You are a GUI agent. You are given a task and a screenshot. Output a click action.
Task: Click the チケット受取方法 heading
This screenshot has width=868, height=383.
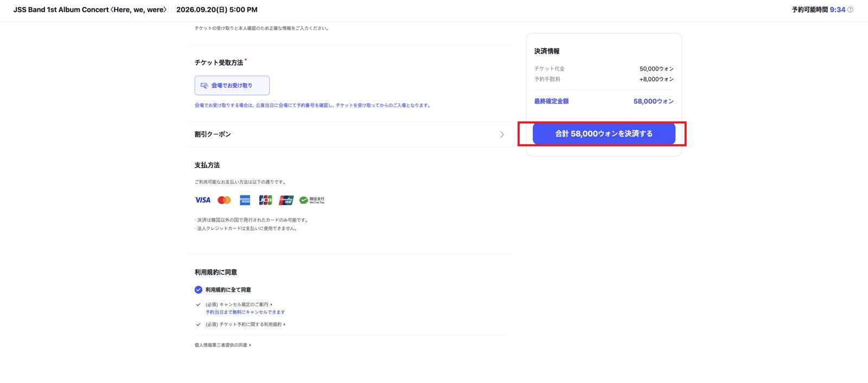point(219,63)
